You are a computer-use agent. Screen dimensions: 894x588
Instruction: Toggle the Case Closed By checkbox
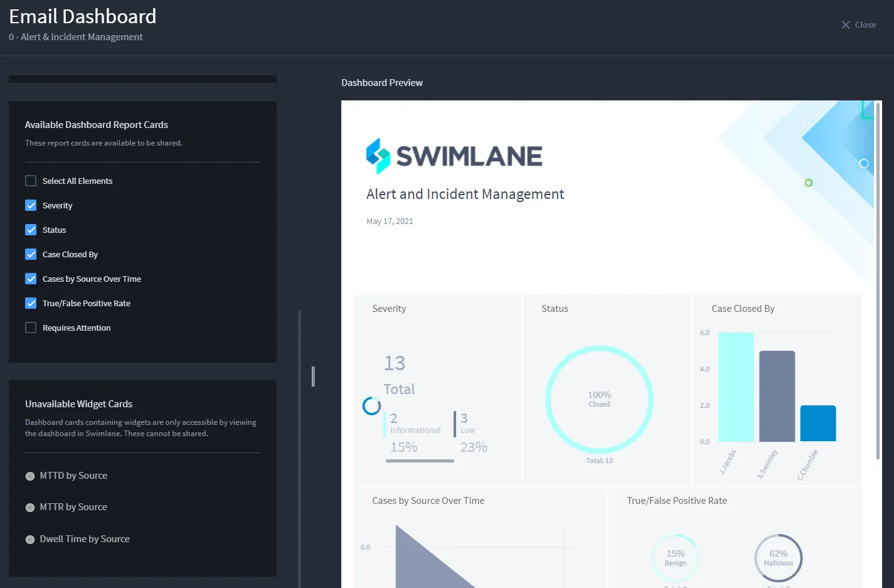tap(31, 254)
